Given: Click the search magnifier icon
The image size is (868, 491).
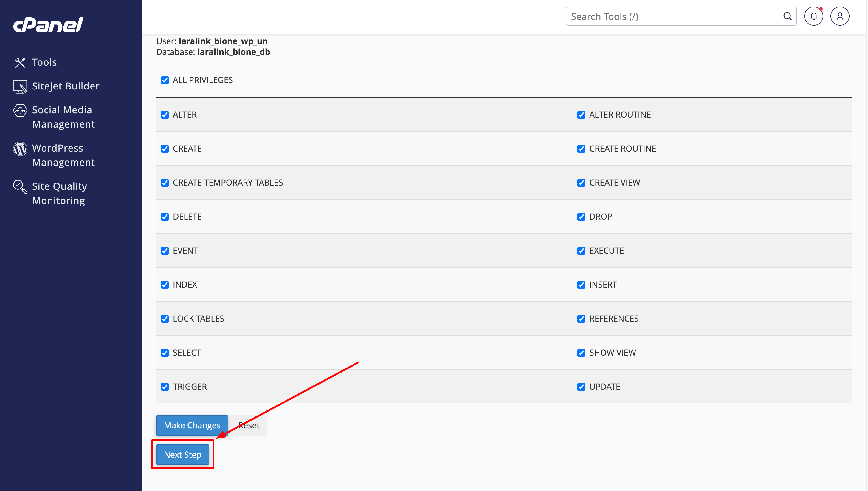Looking at the screenshot, I should (787, 16).
